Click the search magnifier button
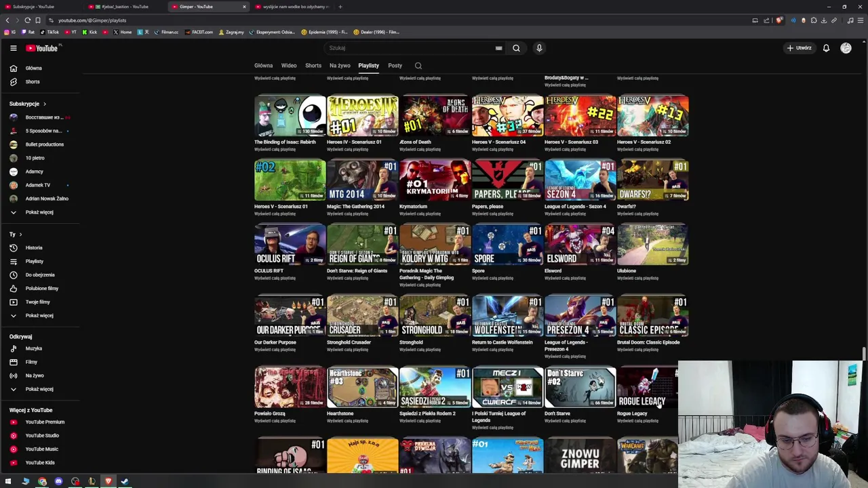Screen dimensions: 868x488 pos(516,48)
